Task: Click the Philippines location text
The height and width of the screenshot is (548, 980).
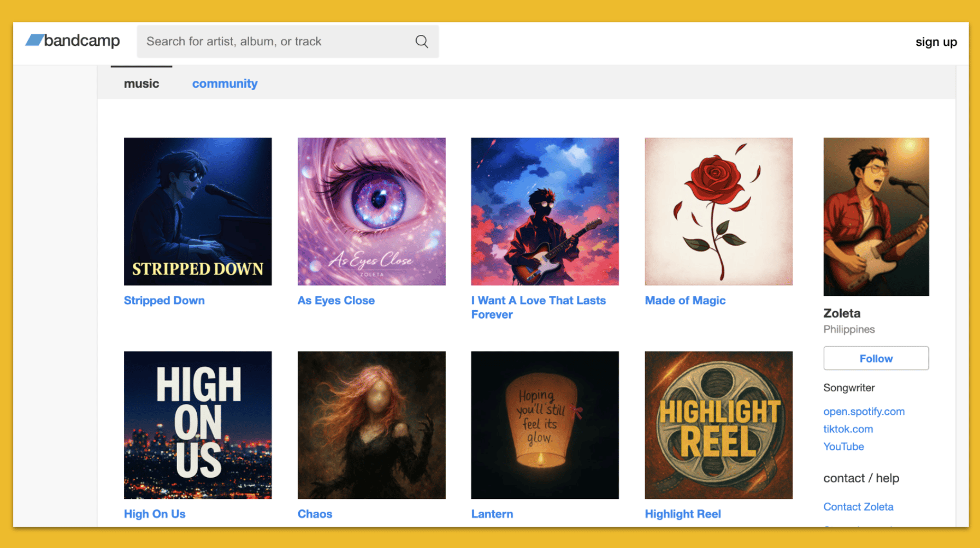Action: click(x=849, y=329)
